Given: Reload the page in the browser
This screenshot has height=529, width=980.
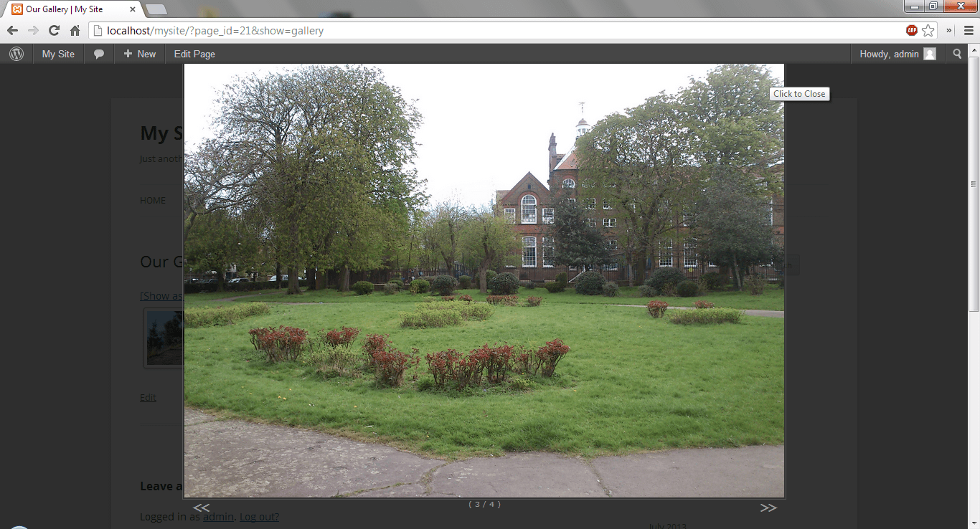Looking at the screenshot, I should tap(54, 31).
